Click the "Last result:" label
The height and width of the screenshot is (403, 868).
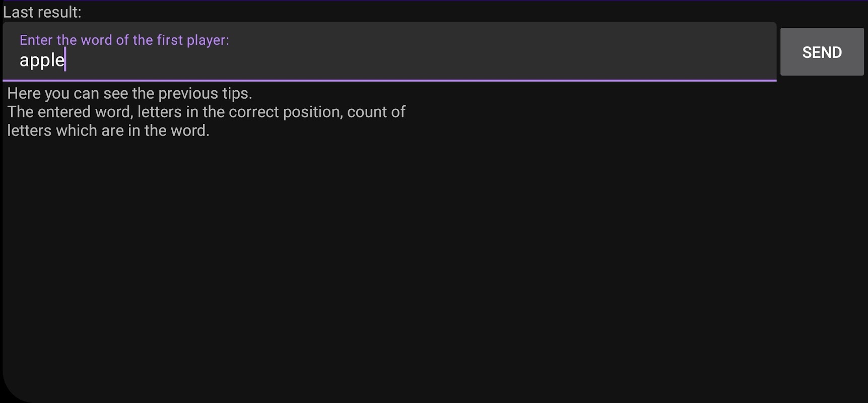(42, 12)
